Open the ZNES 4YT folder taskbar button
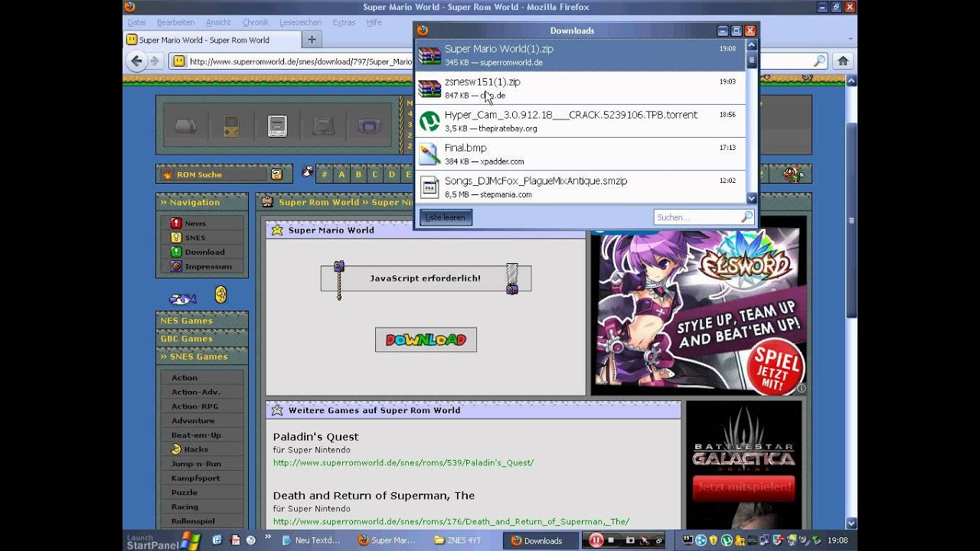This screenshot has width=980, height=551. point(459,540)
